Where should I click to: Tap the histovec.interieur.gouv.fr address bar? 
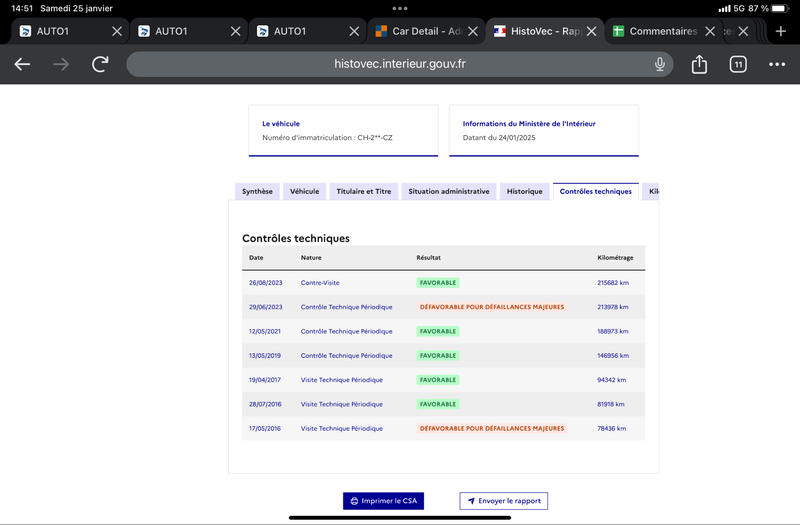click(x=400, y=64)
